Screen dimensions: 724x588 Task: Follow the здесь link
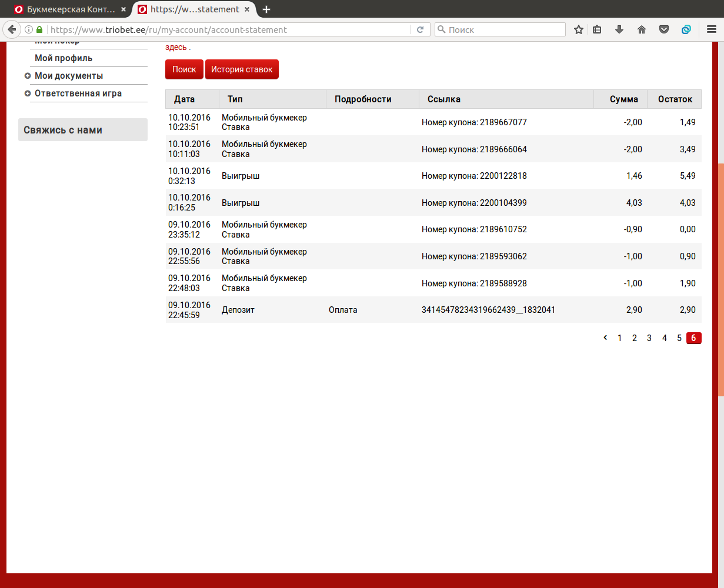(176, 47)
